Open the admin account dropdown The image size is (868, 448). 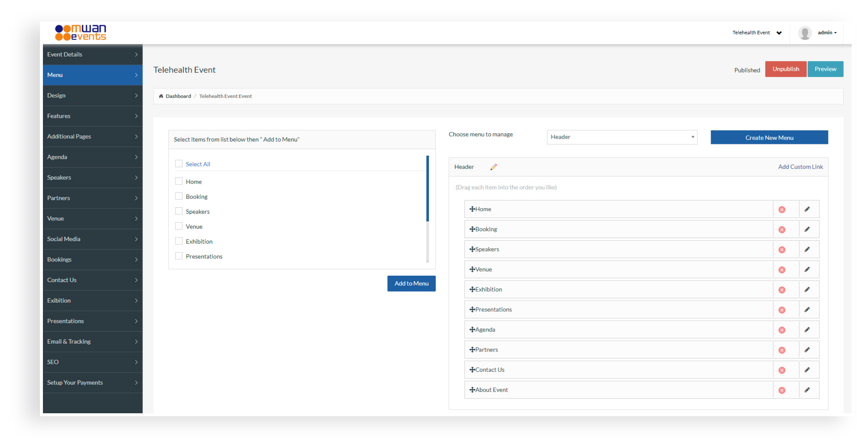point(827,33)
